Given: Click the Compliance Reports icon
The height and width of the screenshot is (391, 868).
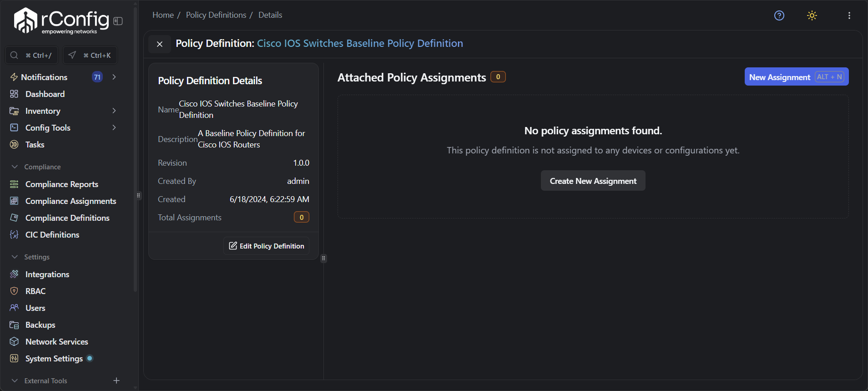Looking at the screenshot, I should coord(14,184).
